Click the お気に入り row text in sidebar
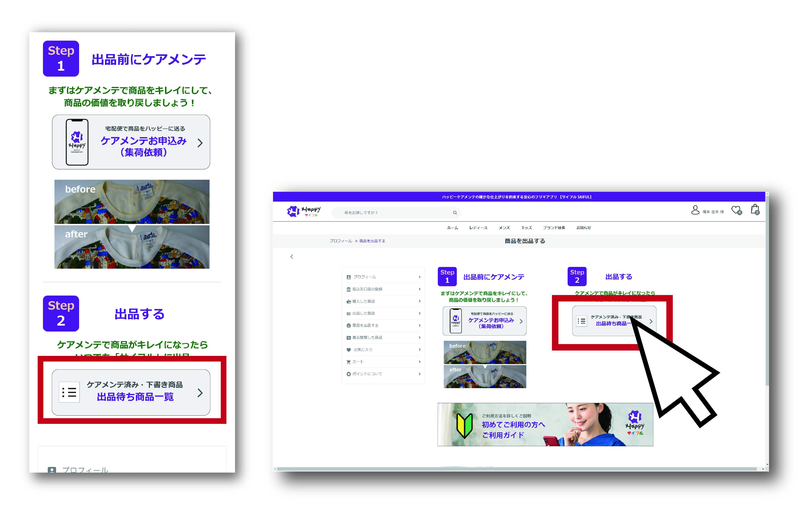The image size is (812, 515). point(363,350)
